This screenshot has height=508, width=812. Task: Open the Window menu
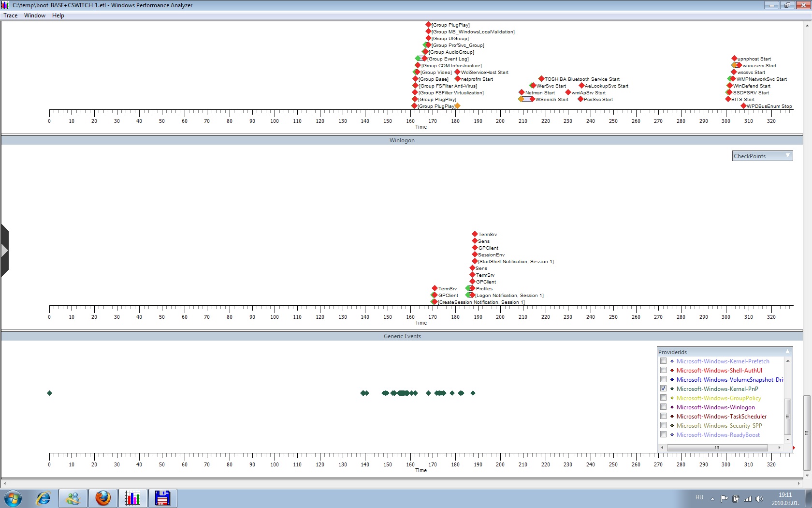click(x=35, y=15)
